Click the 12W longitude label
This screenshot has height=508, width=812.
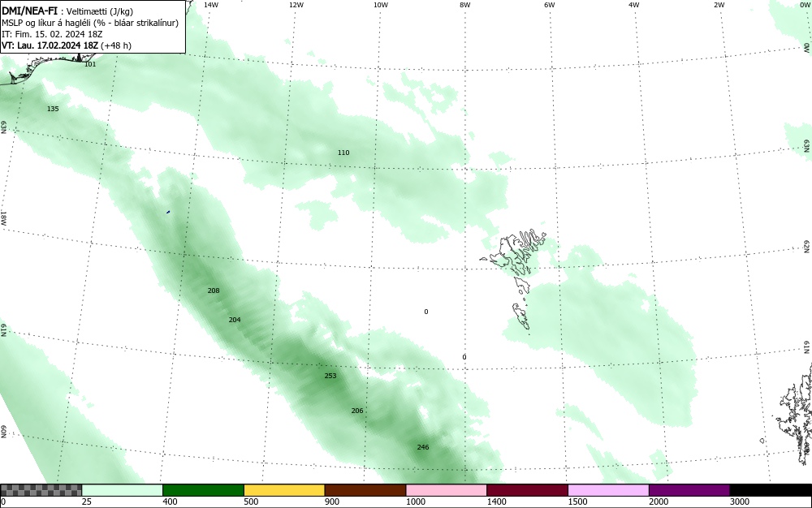tap(296, 5)
